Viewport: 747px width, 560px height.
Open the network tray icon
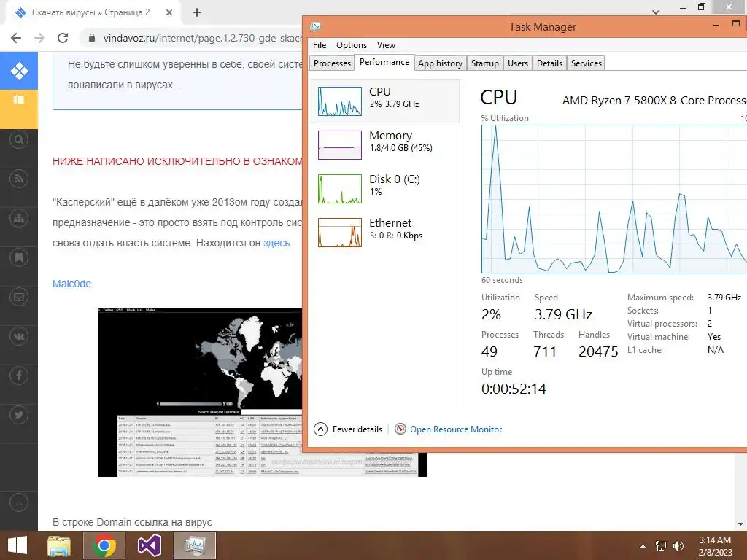pos(661,546)
